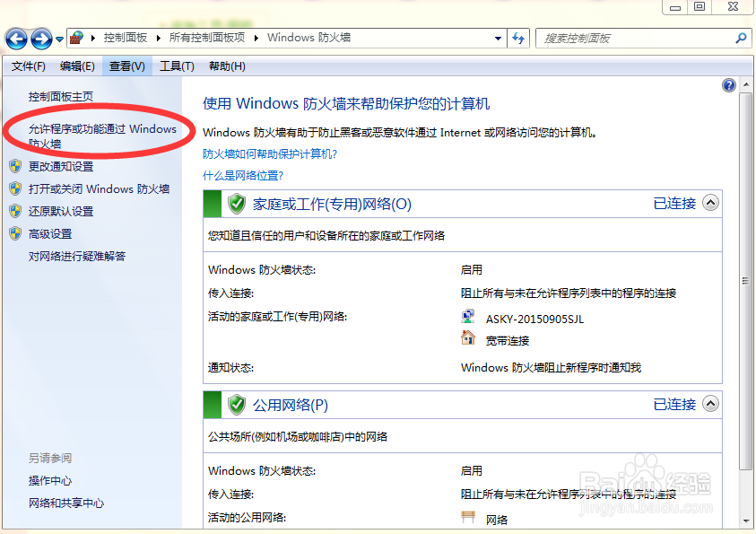Open the 工具(T) menu
Image resolution: width=756 pixels, height=534 pixels.
(177, 66)
